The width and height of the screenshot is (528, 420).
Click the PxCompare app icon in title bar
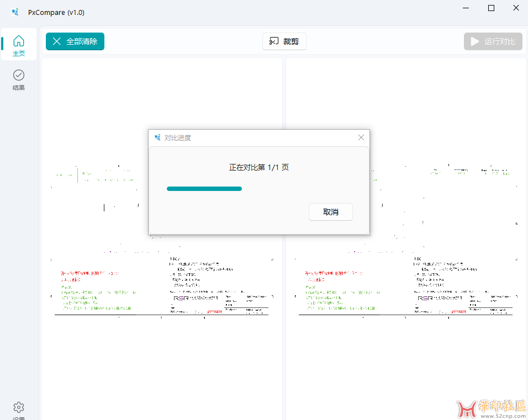[x=15, y=12]
